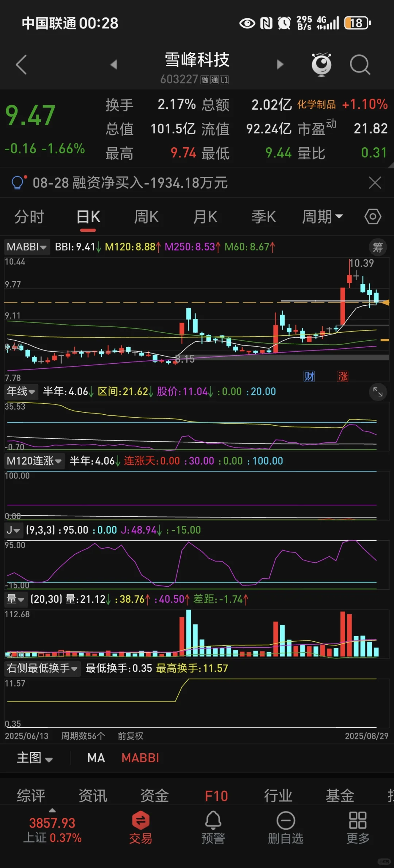Screen dimensions: 394x868
Task: Switch to 分时 tab
Action: [x=29, y=217]
